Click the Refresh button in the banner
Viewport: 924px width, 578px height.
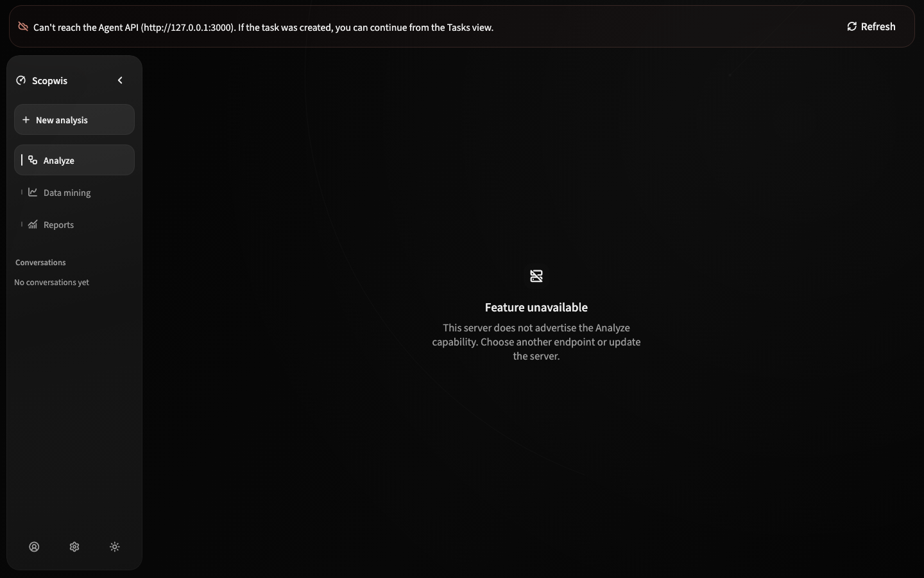pos(871,26)
